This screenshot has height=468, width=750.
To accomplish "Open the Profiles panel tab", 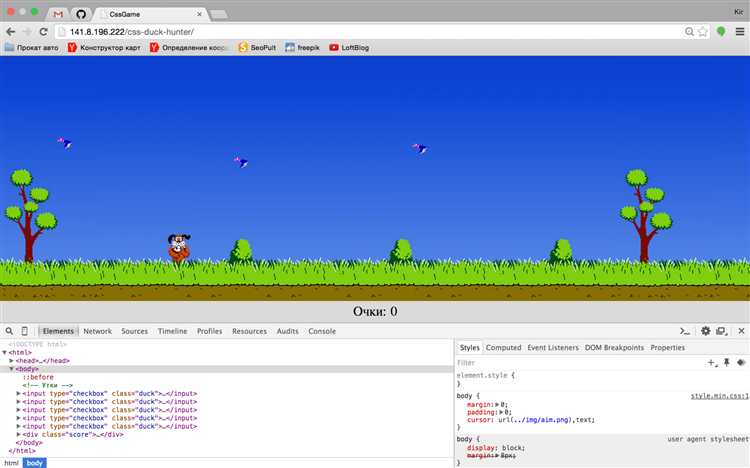I will coord(210,331).
